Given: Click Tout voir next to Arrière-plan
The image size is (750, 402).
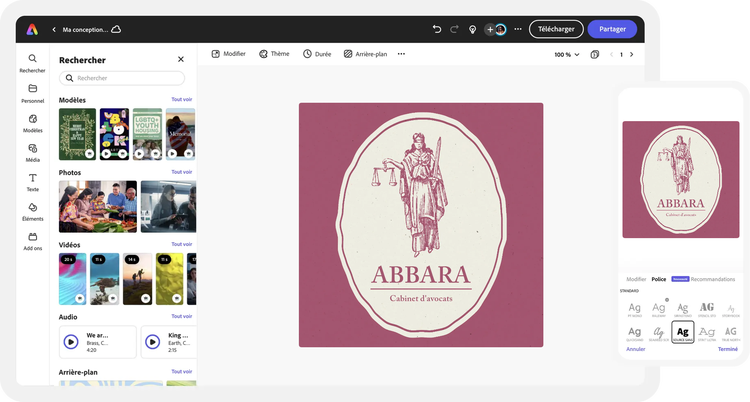Looking at the screenshot, I should (182, 371).
